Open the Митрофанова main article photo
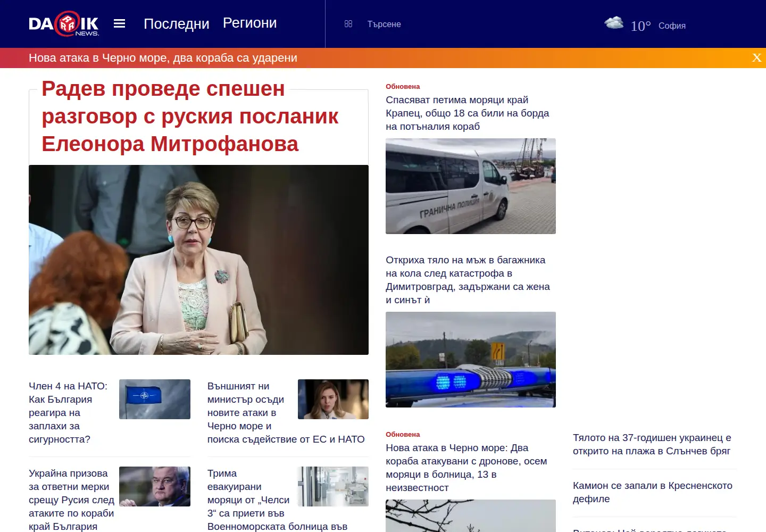 click(x=198, y=260)
